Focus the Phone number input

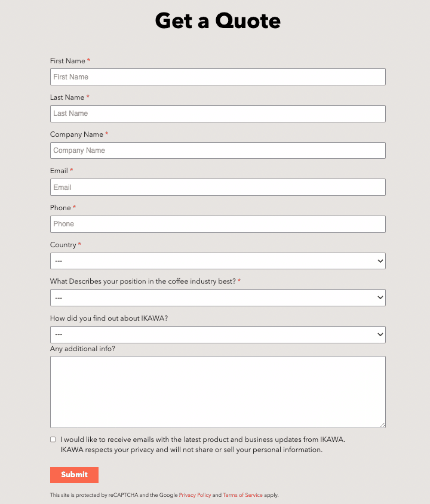tap(217, 224)
